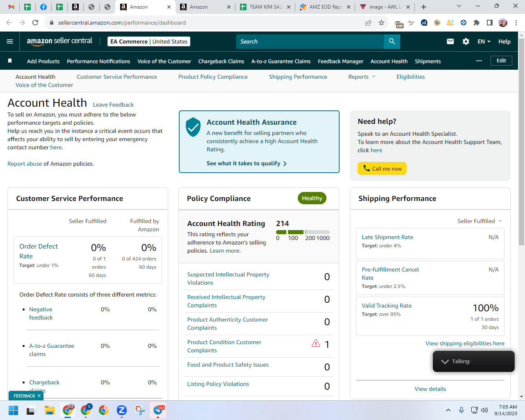Click the Call me now button
525x420 pixels.
[x=382, y=169]
